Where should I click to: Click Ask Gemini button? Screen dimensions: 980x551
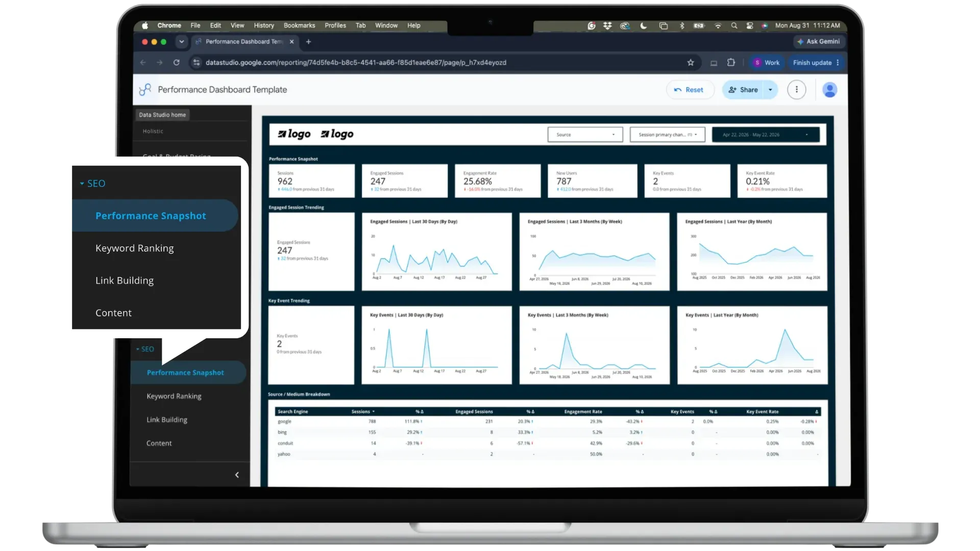(x=819, y=42)
